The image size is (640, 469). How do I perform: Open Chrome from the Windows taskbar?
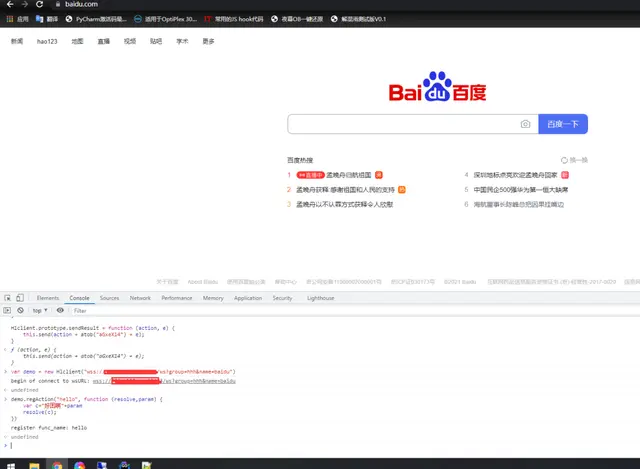57,465
